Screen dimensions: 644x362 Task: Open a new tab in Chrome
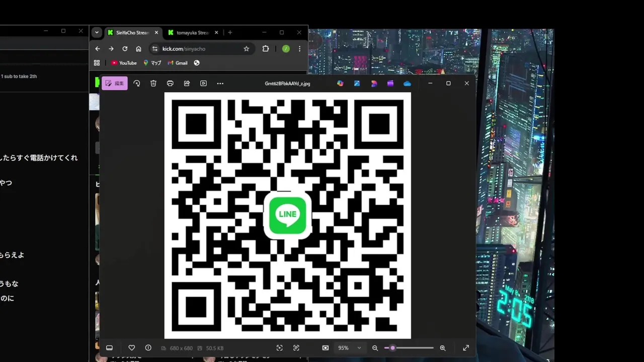230,33
